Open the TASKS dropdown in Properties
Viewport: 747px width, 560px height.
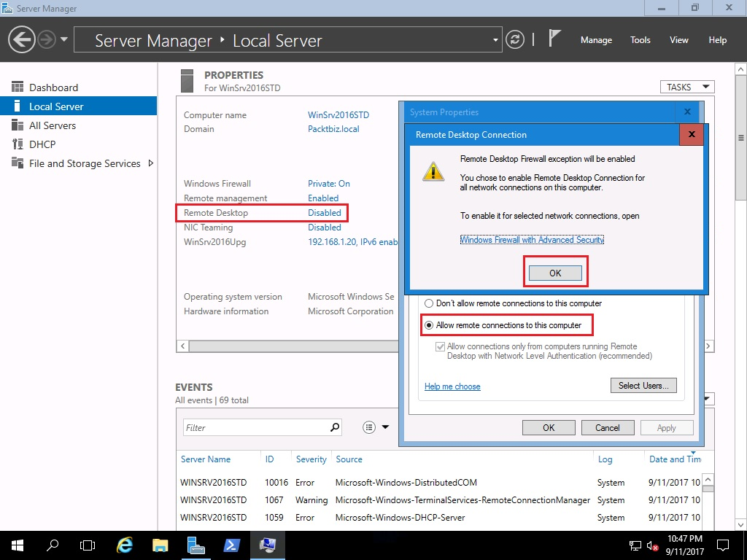tap(686, 87)
